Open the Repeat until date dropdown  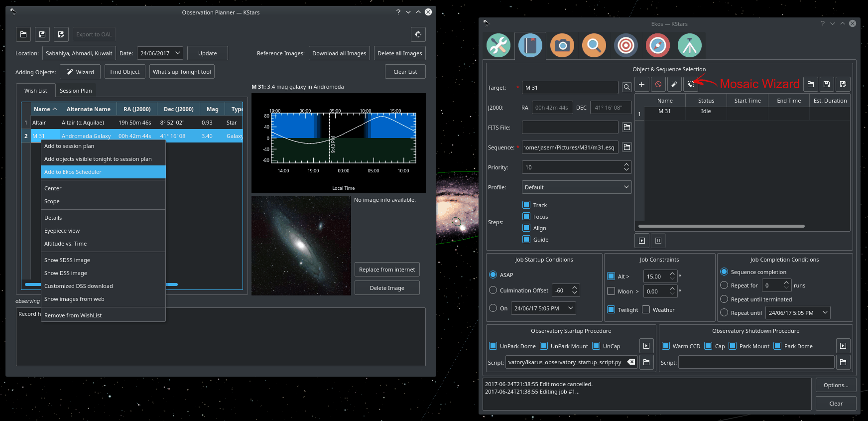tap(797, 313)
